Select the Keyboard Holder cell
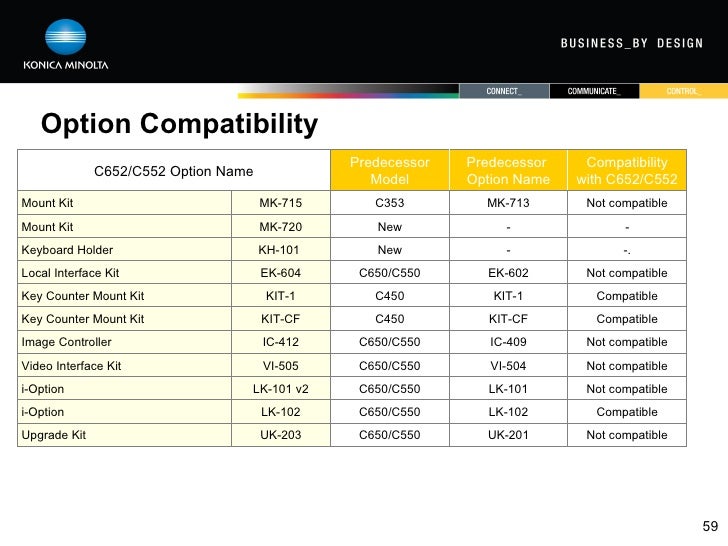Image resolution: width=728 pixels, height=546 pixels. [124, 250]
